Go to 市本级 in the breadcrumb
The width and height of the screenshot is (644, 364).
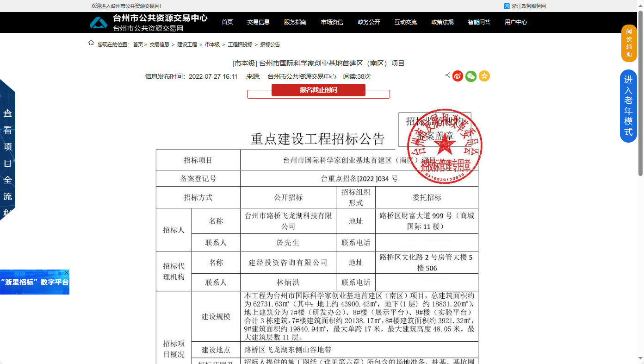(212, 44)
